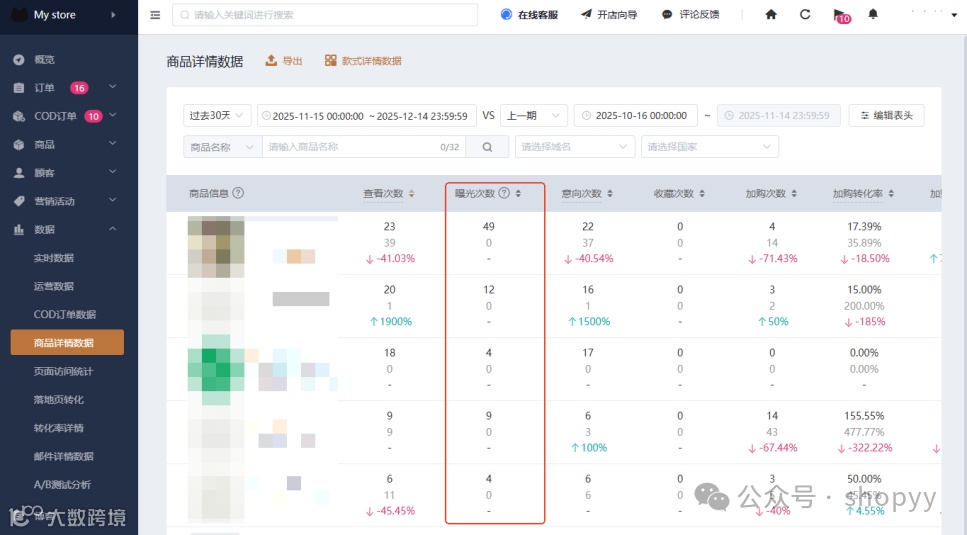Click the COD订单 sidebar icon
Screen dimensions: 967x535
[19, 116]
